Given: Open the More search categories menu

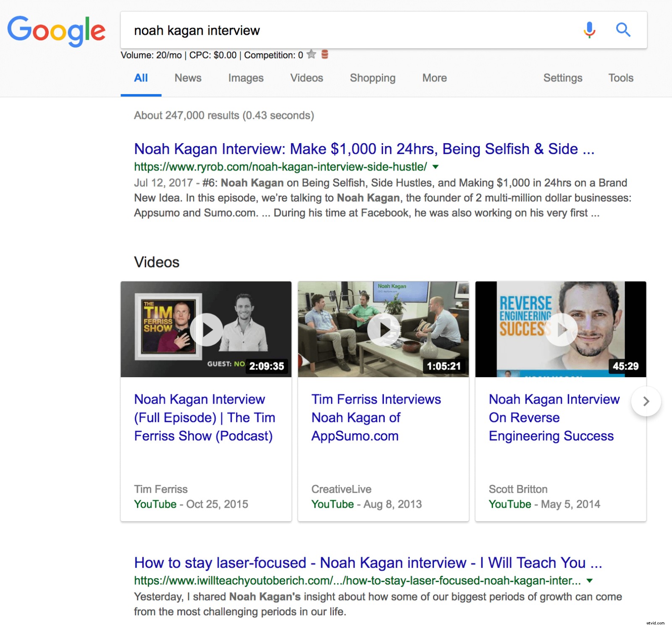Looking at the screenshot, I should (x=434, y=78).
